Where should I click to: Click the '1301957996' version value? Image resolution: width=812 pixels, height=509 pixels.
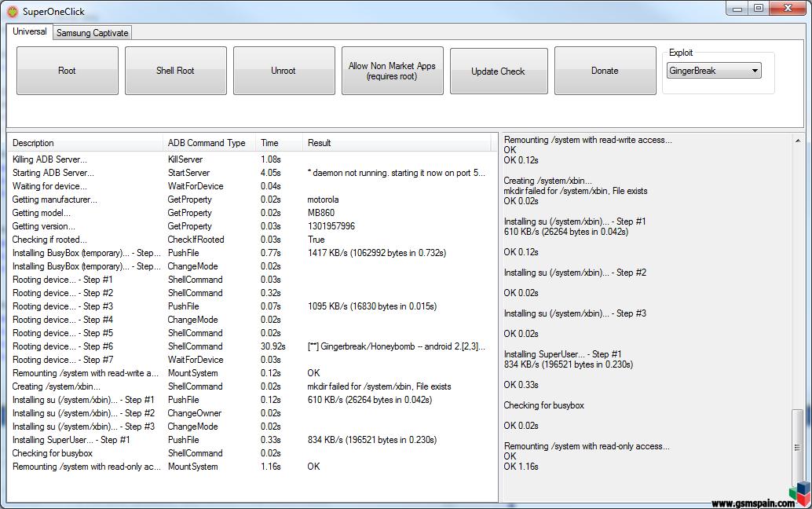point(331,226)
